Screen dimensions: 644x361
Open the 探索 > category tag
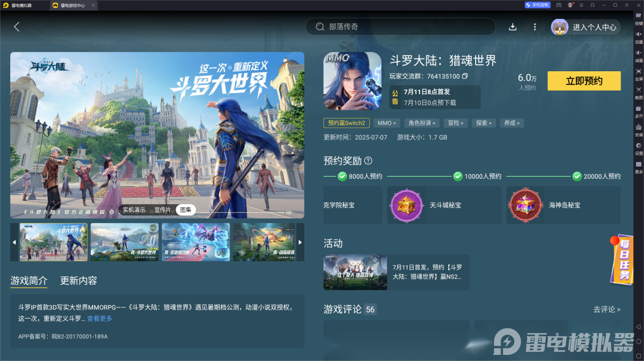[x=484, y=123]
